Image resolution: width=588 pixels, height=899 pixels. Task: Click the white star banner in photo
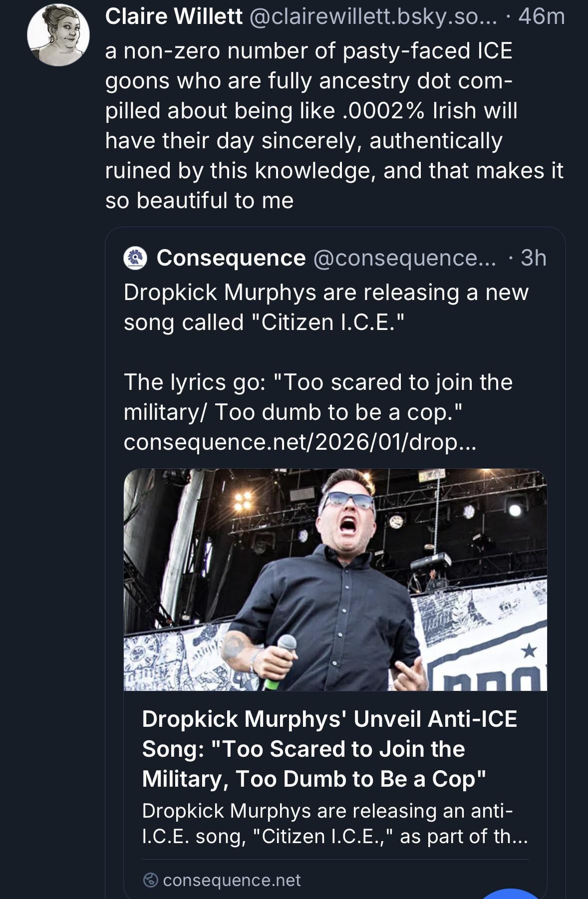coord(528,650)
